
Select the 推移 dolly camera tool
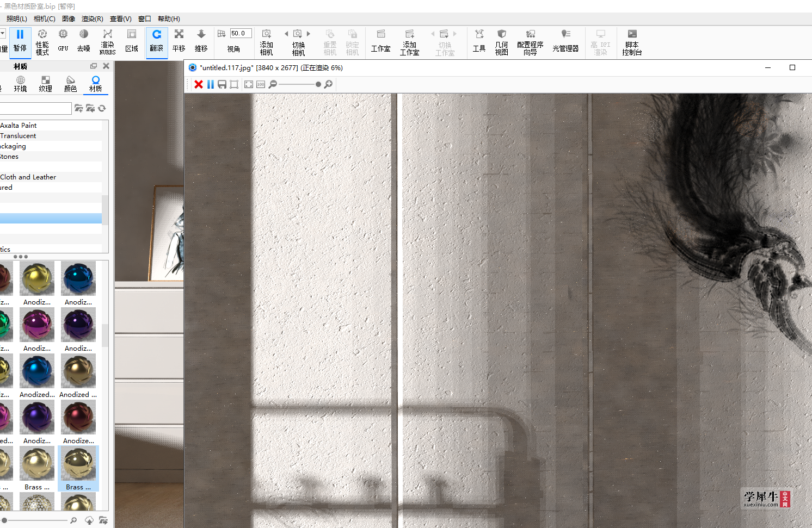click(x=201, y=42)
